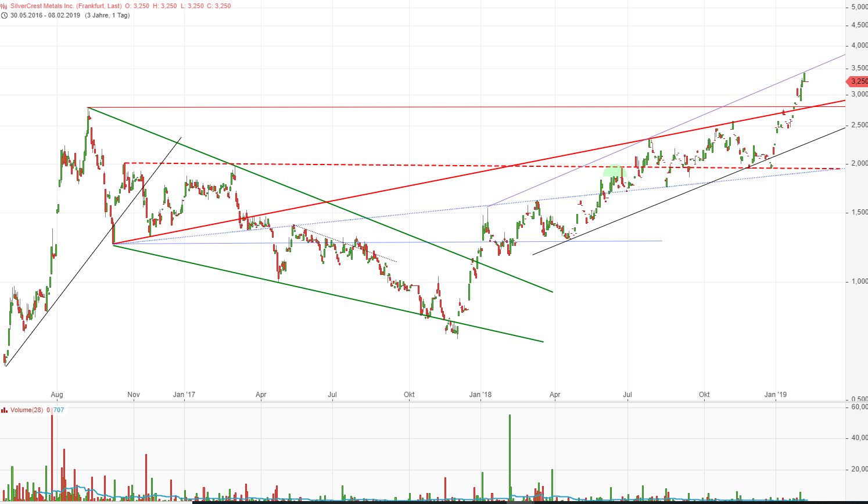Click the 2,000 price axis label
868x504 pixels.
tap(859, 163)
